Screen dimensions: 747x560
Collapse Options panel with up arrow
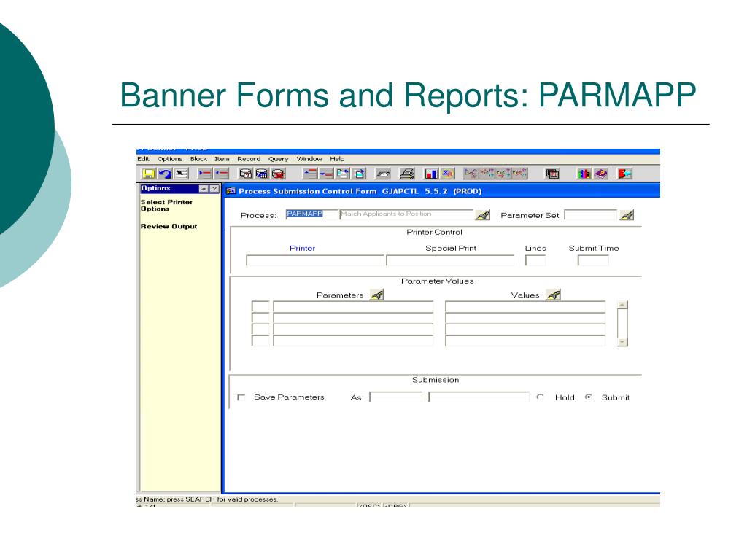tap(204, 189)
